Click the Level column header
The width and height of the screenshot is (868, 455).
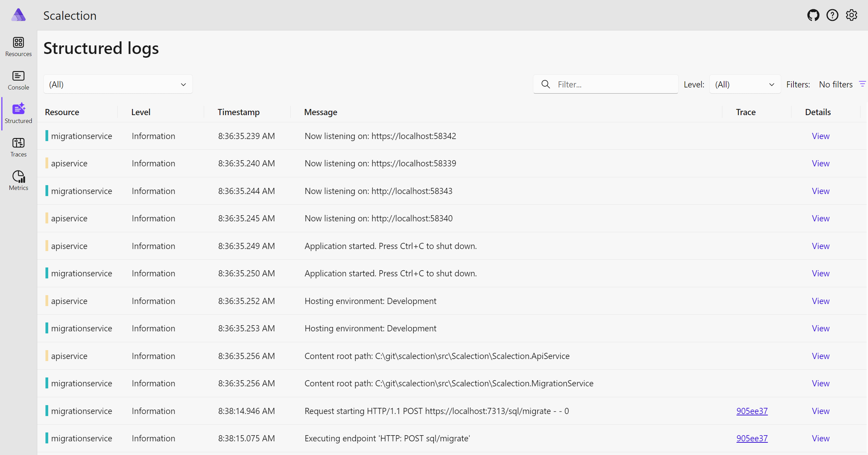point(141,112)
